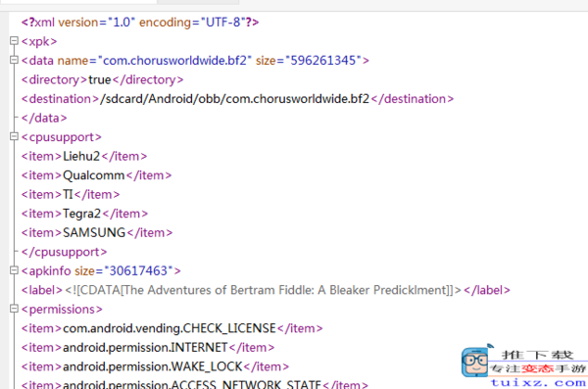This screenshot has height=389, width=588.
Task: Open the tuixz.com watermark link
Action: 538,382
